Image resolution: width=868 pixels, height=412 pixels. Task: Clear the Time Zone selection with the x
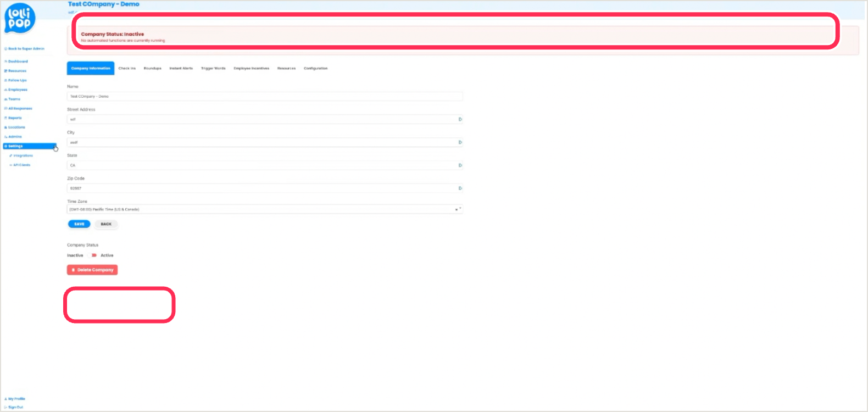click(456, 209)
